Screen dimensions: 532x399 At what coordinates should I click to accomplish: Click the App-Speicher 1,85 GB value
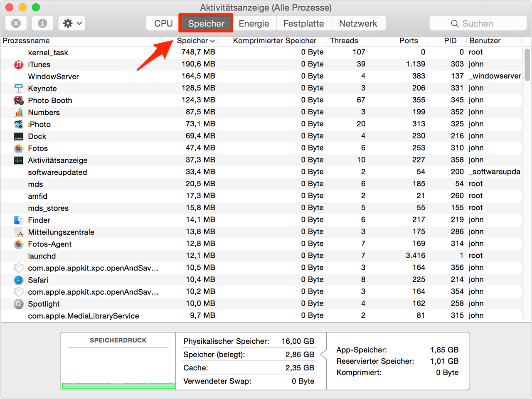[444, 350]
